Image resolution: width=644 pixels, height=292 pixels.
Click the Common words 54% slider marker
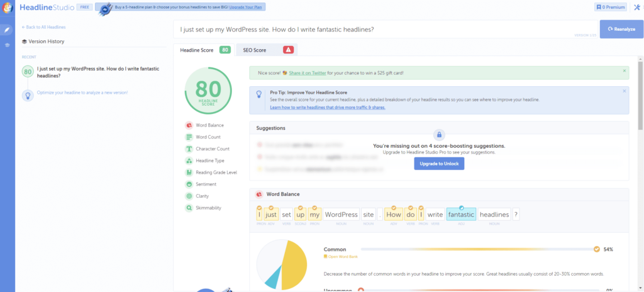[x=596, y=249]
